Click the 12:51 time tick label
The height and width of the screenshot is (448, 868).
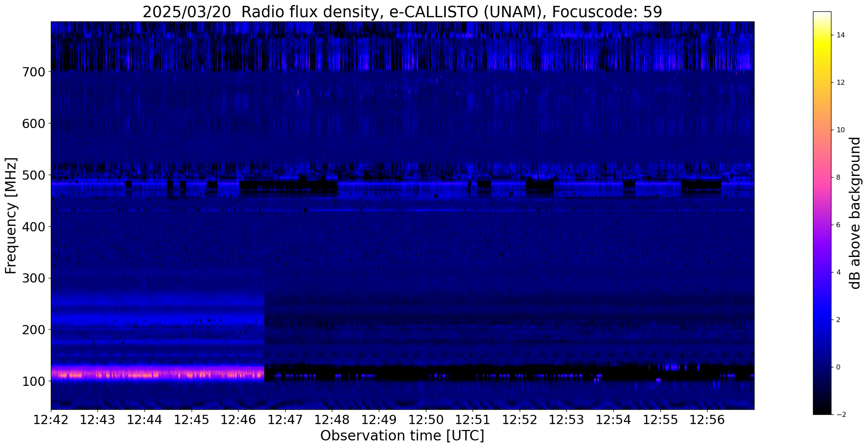(x=473, y=419)
